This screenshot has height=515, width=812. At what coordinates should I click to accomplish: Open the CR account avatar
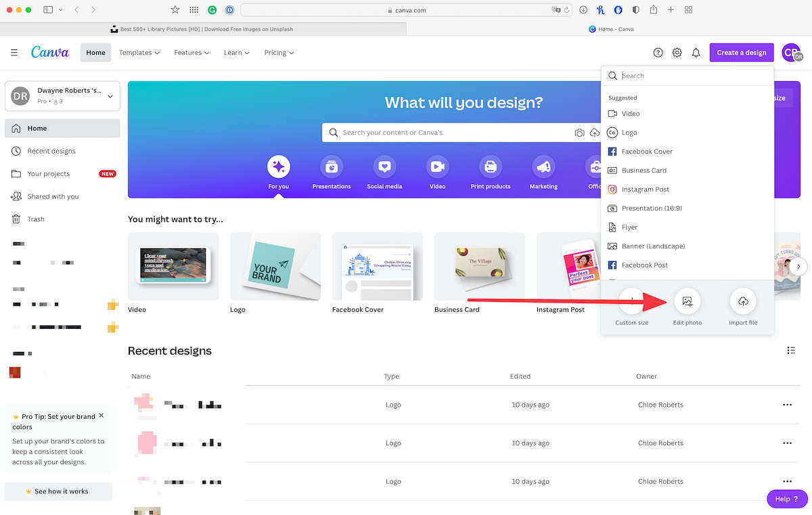pos(791,53)
